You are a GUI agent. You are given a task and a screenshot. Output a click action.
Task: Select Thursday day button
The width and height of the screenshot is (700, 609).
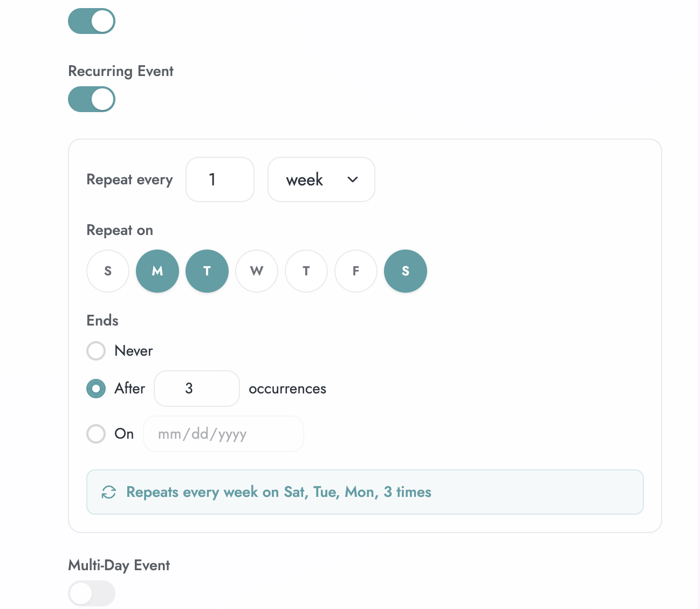tap(306, 271)
